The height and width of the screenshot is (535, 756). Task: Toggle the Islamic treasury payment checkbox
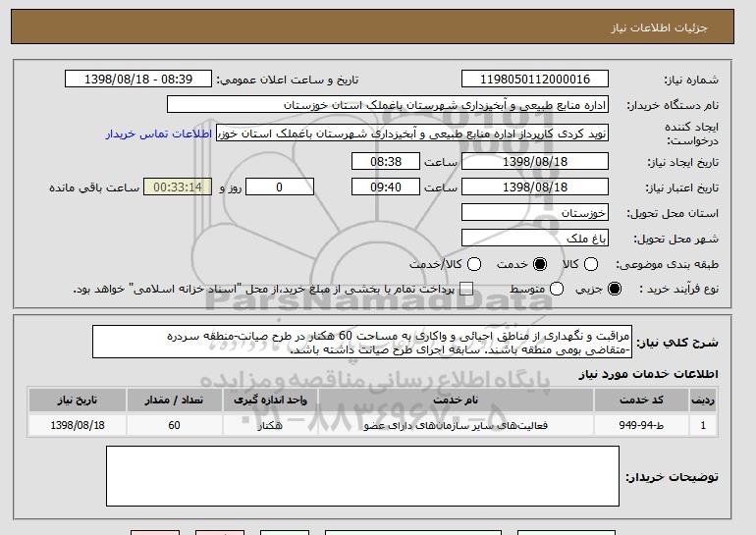465,289
